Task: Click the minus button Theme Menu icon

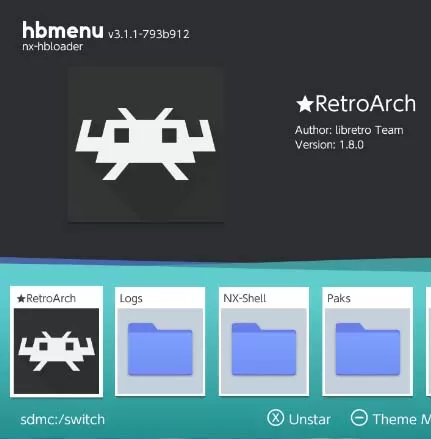Action: click(x=359, y=418)
